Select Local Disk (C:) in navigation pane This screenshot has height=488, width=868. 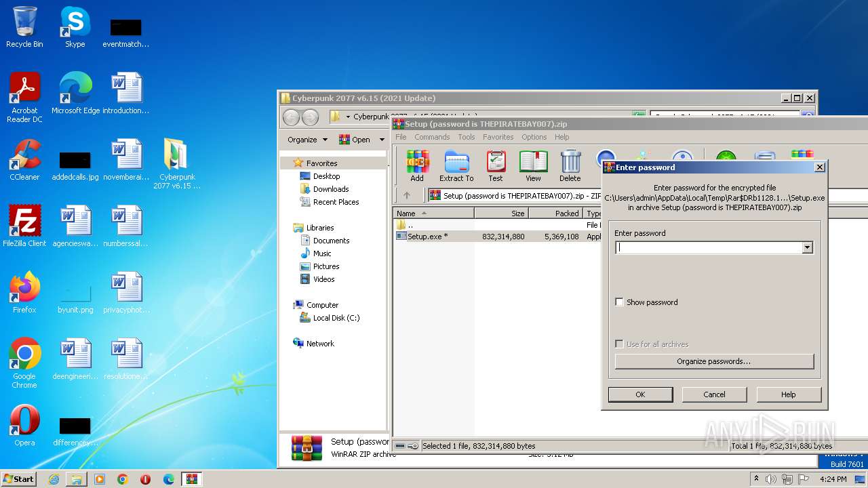pos(336,318)
